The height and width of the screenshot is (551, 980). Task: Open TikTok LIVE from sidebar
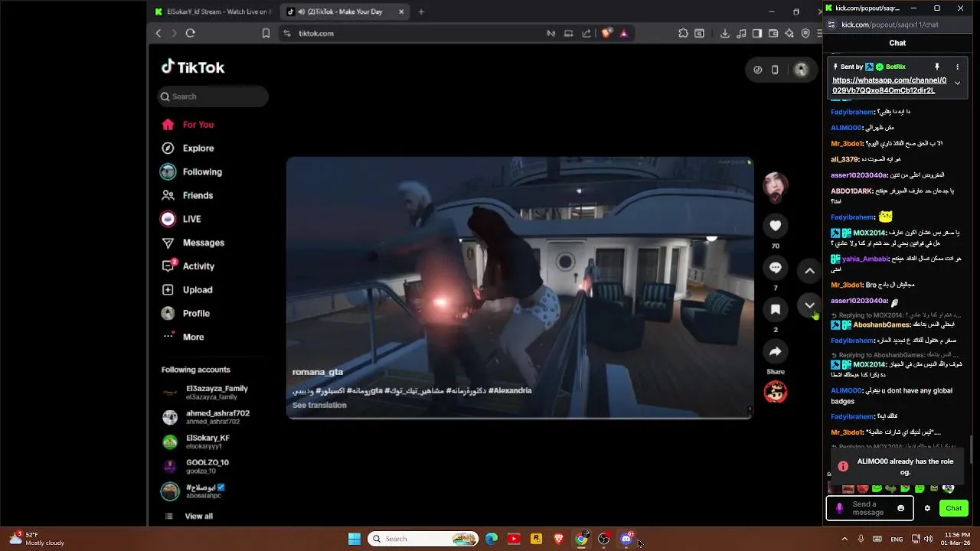pyautogui.click(x=181, y=219)
